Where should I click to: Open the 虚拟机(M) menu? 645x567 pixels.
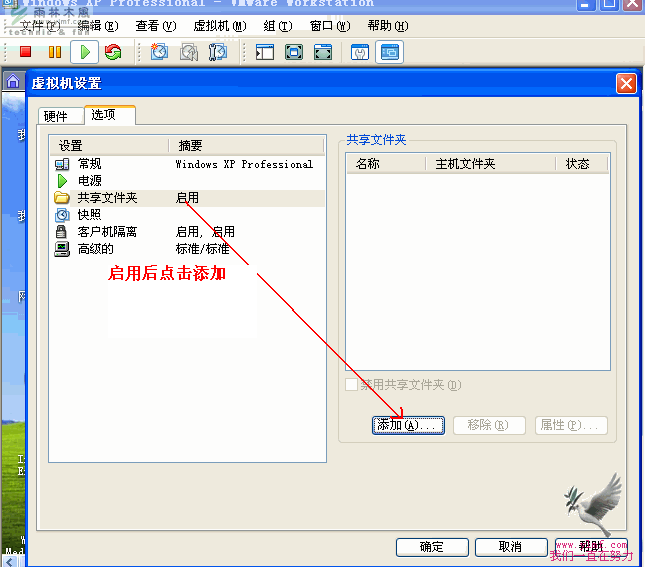coord(220,26)
